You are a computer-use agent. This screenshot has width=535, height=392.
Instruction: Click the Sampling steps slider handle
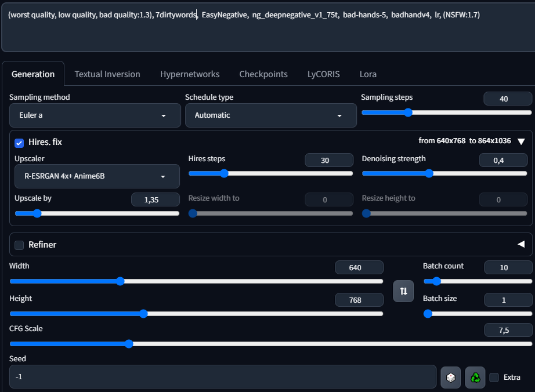tap(408, 112)
